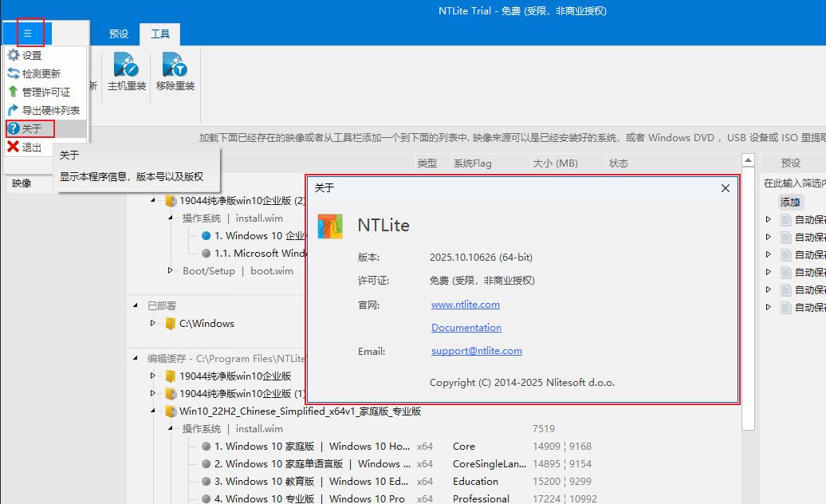
Task: Open the hamburger main menu button
Action: tap(27, 33)
